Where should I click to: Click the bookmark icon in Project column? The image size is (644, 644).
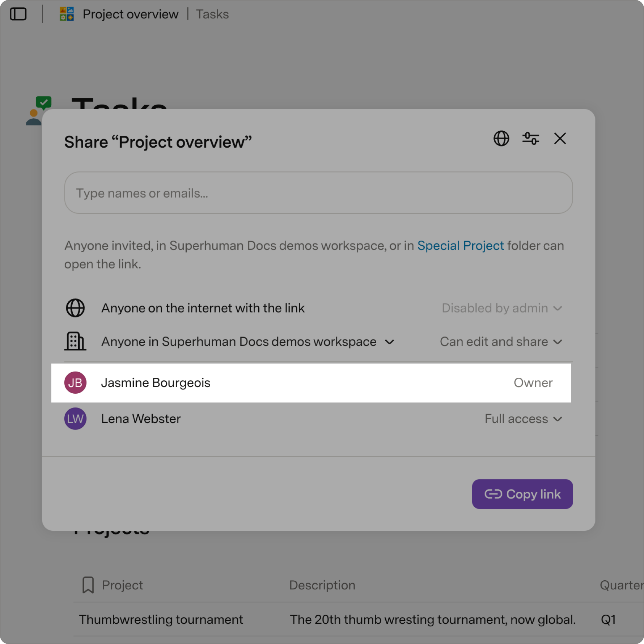(88, 585)
